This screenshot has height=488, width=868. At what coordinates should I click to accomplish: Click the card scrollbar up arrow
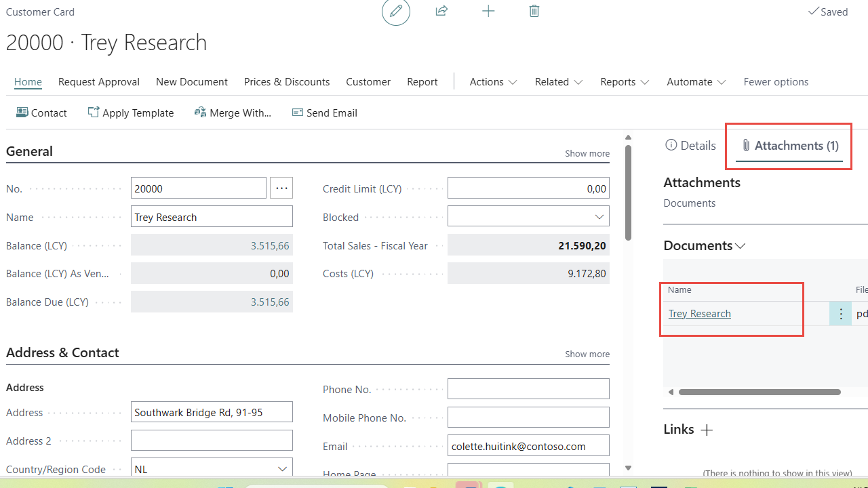tap(628, 138)
